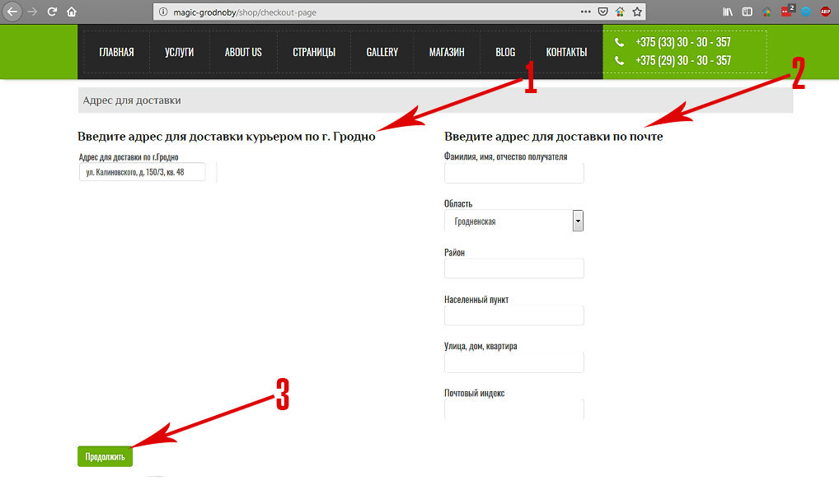
Task: Go to the КОНТАКТЫ menu item
Action: 566,53
